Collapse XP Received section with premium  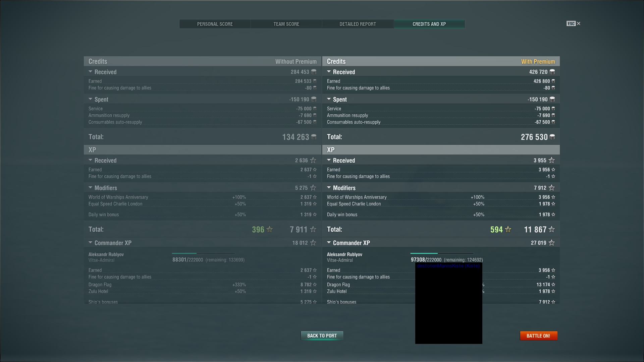(x=329, y=160)
